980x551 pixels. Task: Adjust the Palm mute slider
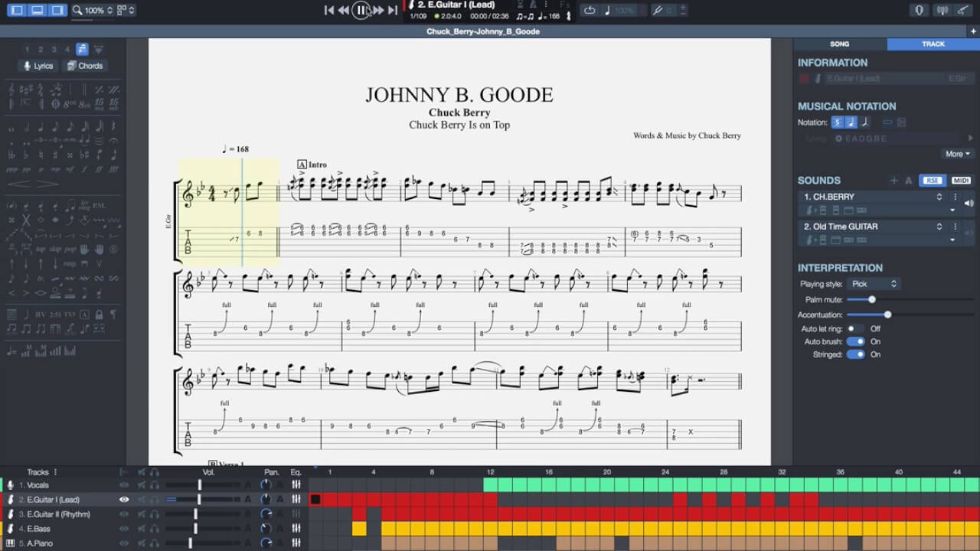pyautogui.click(x=872, y=299)
